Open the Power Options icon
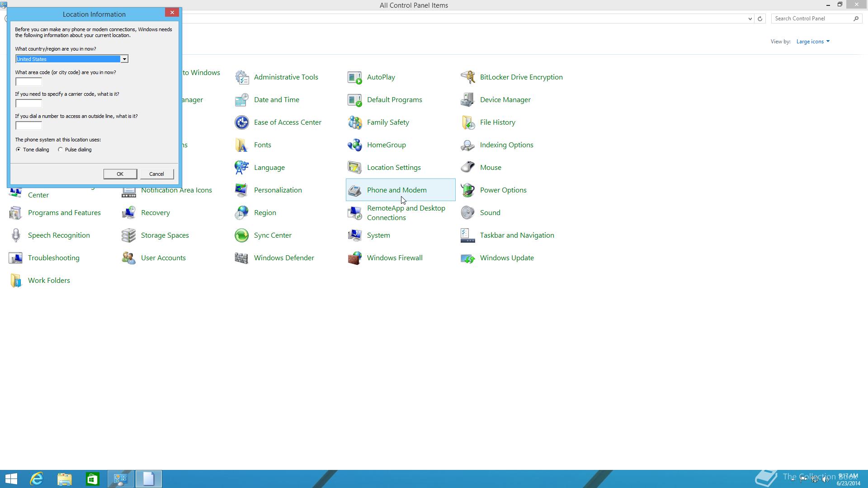Viewport: 868px width, 488px height. click(468, 190)
